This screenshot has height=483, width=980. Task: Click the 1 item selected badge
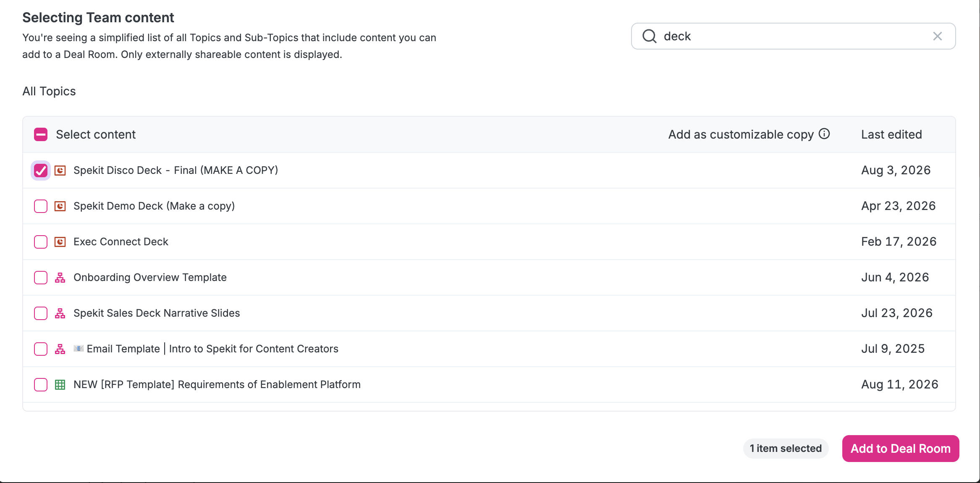pyautogui.click(x=786, y=449)
